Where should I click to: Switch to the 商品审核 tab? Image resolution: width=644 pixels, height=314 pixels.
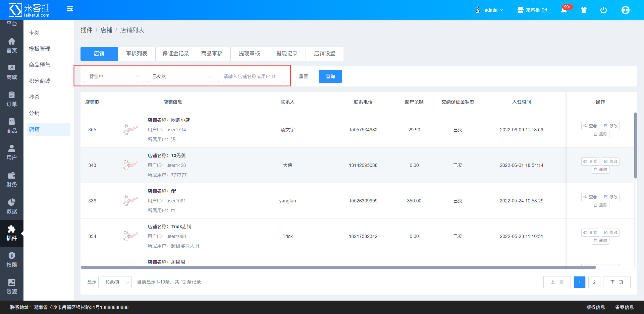click(212, 54)
